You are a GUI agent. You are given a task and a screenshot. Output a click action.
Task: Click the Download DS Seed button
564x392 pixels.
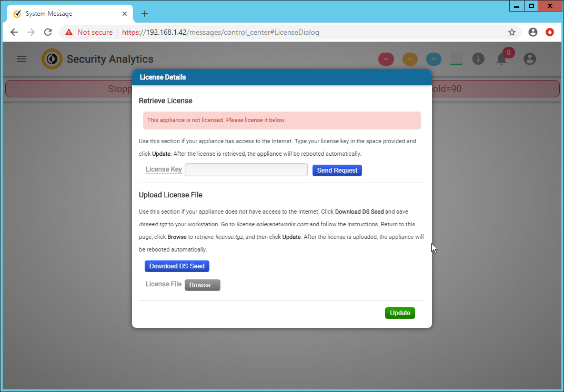pyautogui.click(x=177, y=266)
